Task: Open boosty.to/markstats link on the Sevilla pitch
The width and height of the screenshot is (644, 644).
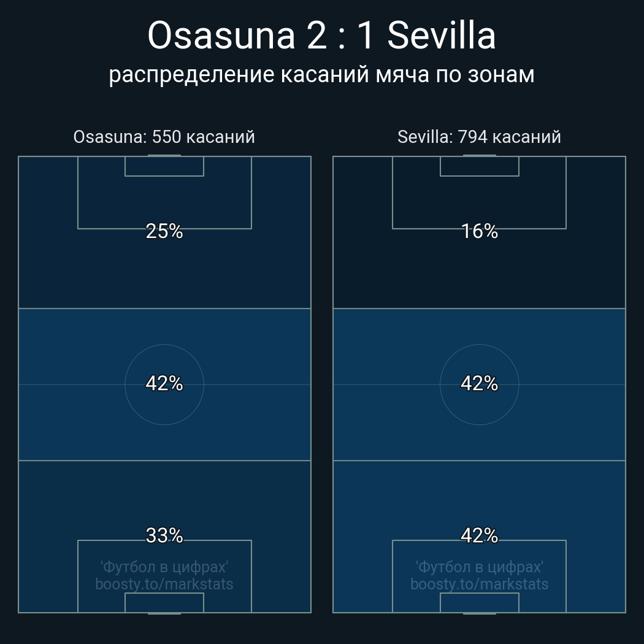Action: pyautogui.click(x=479, y=584)
